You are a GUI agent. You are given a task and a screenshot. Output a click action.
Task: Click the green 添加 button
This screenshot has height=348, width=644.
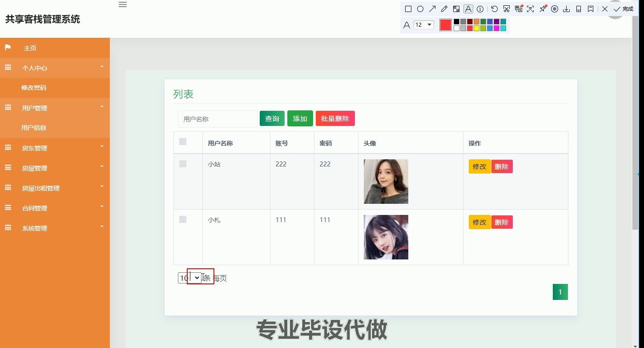coord(300,118)
